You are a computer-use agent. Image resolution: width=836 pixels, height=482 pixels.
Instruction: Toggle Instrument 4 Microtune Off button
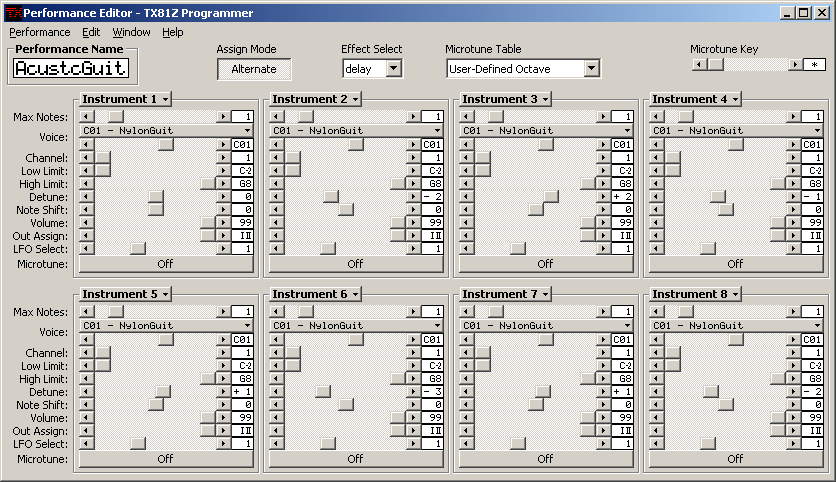point(736,264)
